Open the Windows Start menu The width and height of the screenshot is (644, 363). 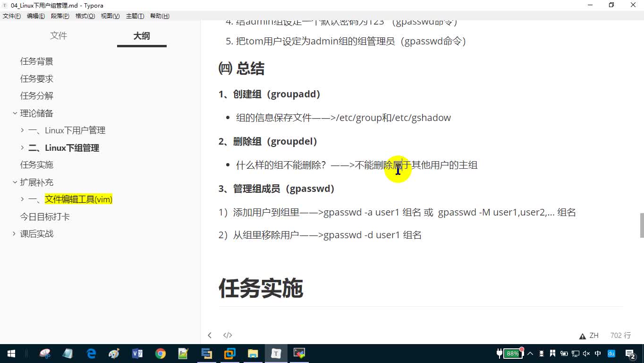11,354
